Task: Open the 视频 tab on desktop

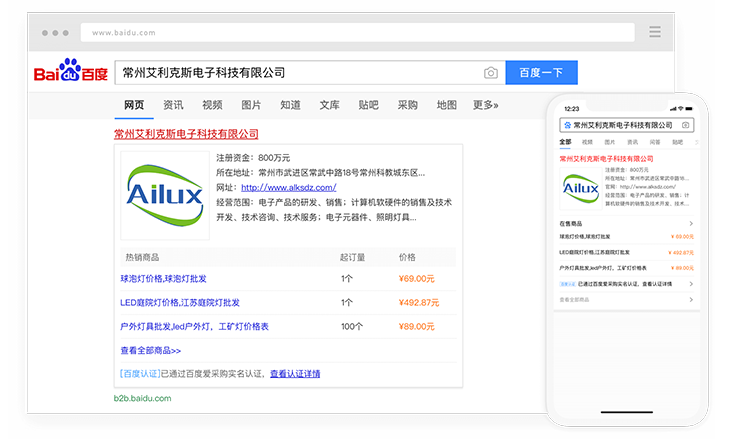Action: click(212, 105)
